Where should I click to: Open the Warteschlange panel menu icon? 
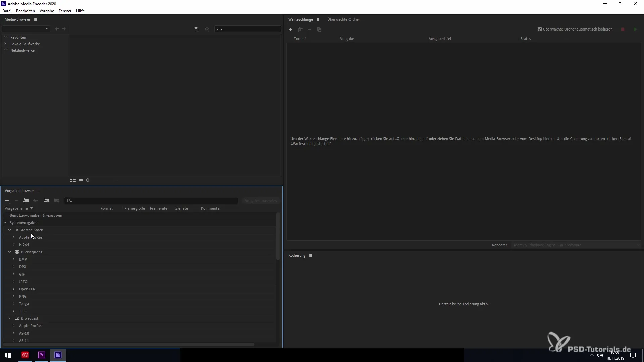pyautogui.click(x=318, y=20)
